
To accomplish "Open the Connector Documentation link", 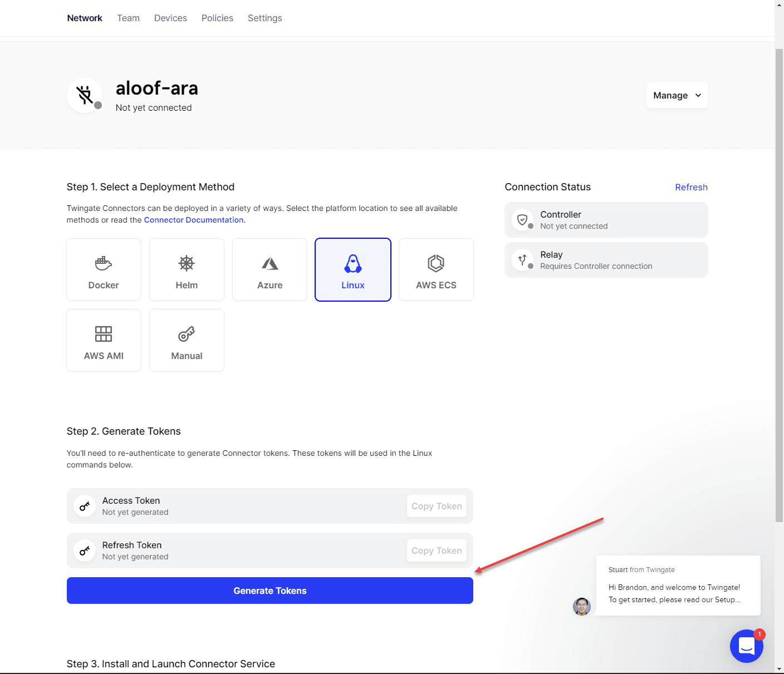I will 194,220.
